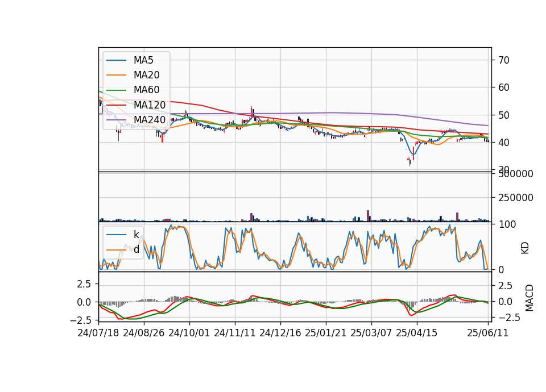Click the MA5 legend label
546x392 pixels.
pos(143,60)
